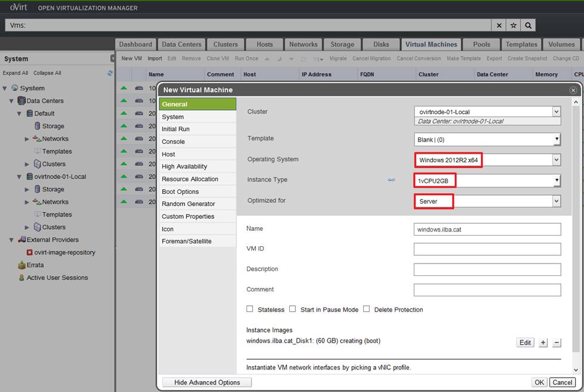Open the Initial Run section

click(x=198, y=129)
